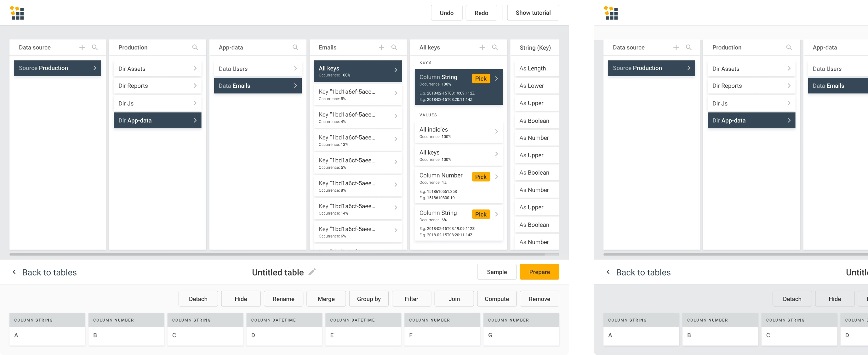Expand the Dir Assets folder chevron
Screen dimensions: 868x355
tap(195, 68)
